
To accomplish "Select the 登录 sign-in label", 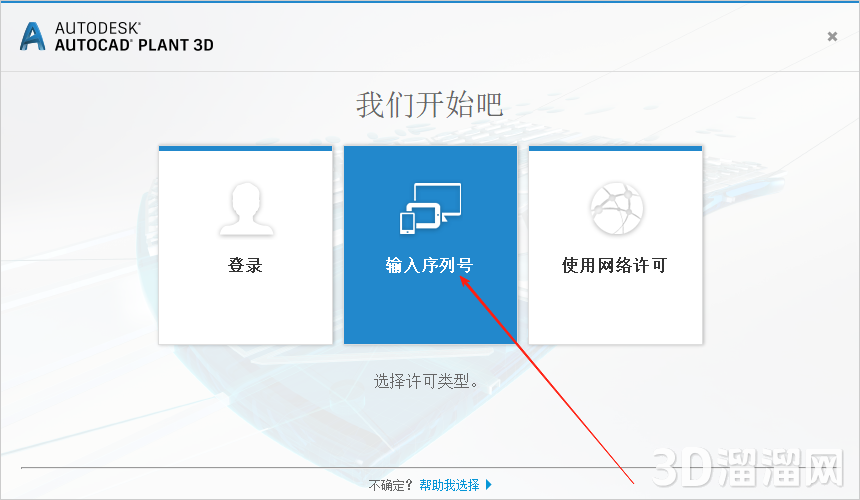I will click(x=245, y=265).
